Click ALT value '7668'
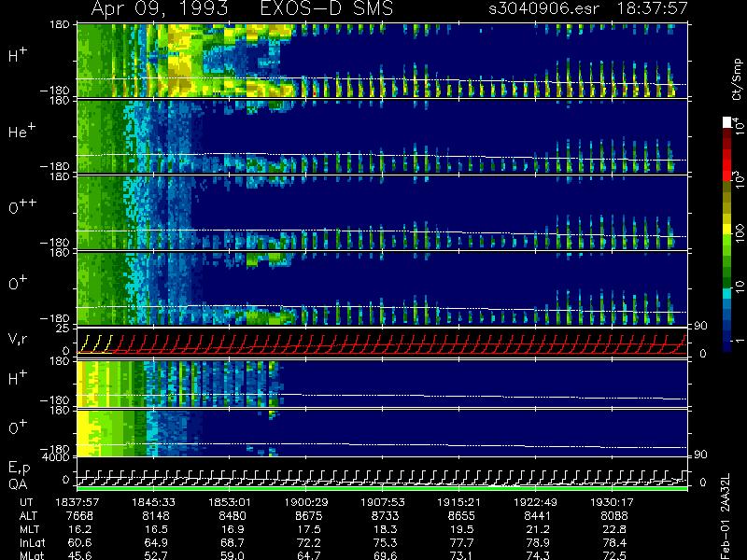This screenshot has width=747, height=560. 79,516
